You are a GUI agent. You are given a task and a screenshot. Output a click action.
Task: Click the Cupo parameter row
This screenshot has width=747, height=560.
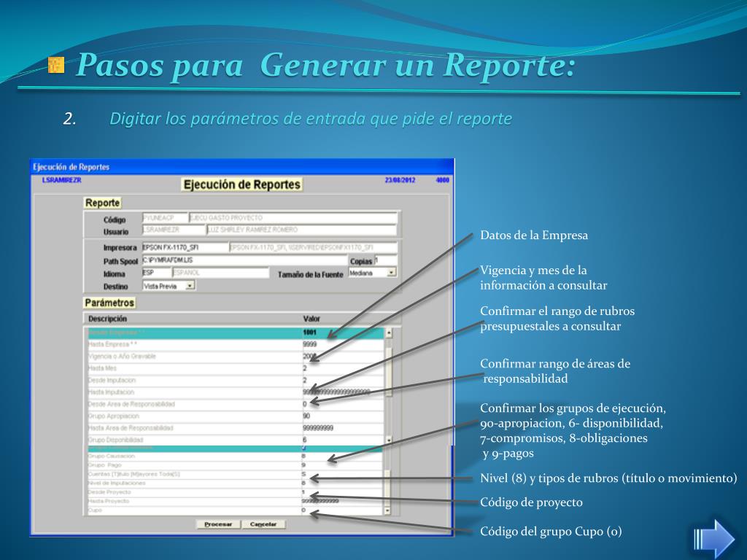(x=236, y=510)
